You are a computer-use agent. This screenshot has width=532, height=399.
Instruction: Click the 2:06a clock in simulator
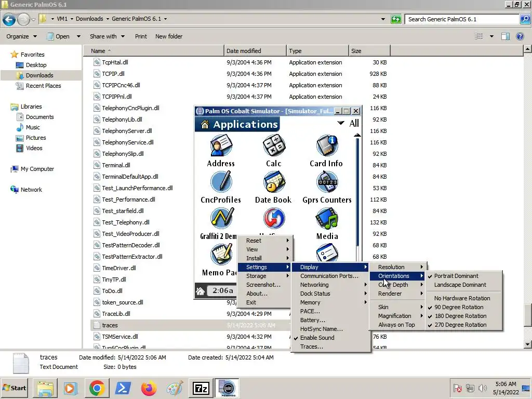222,291
